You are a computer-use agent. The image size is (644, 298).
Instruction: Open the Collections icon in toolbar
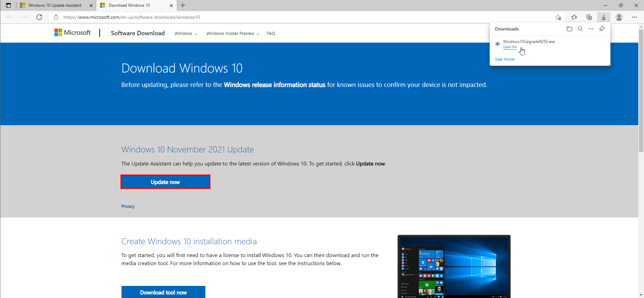(x=589, y=17)
